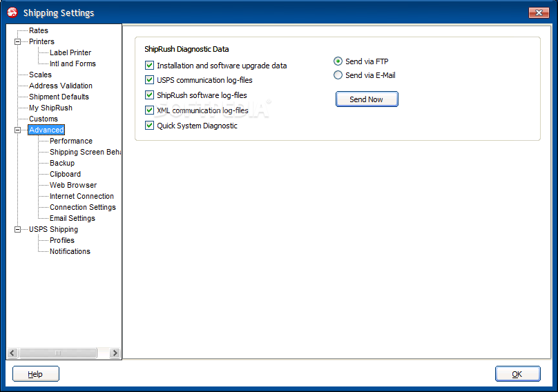558x392 pixels.
Task: Confirm settings with OK button
Action: coord(517,374)
